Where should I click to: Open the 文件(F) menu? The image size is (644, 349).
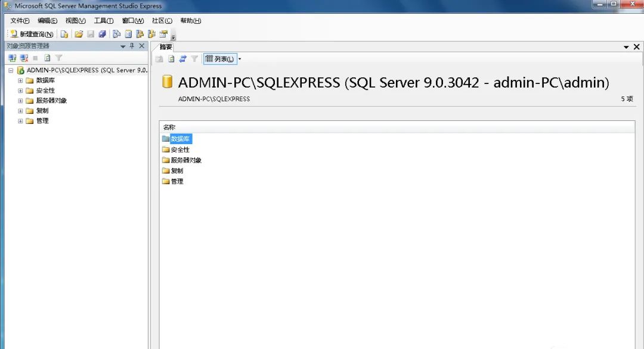20,20
